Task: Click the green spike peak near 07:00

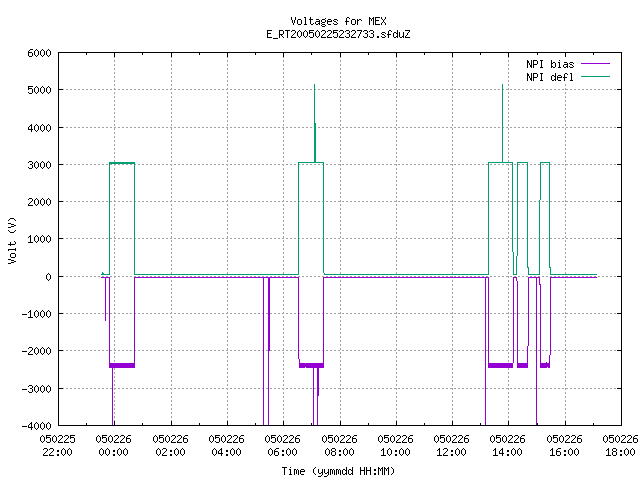Action: pyautogui.click(x=314, y=85)
